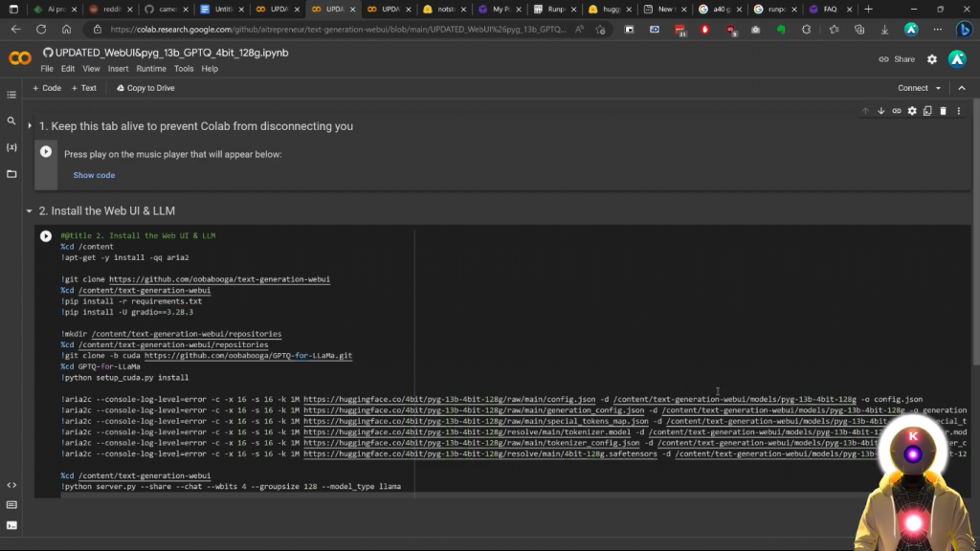Image resolution: width=980 pixels, height=551 pixels.
Task: Open the terminal icon at bottom left
Action: tap(11, 524)
